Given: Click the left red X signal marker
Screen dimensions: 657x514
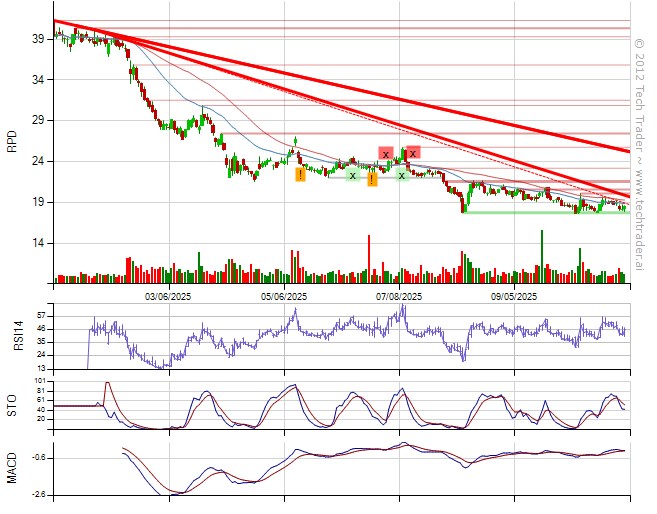Looking at the screenshot, I should coord(385,153).
